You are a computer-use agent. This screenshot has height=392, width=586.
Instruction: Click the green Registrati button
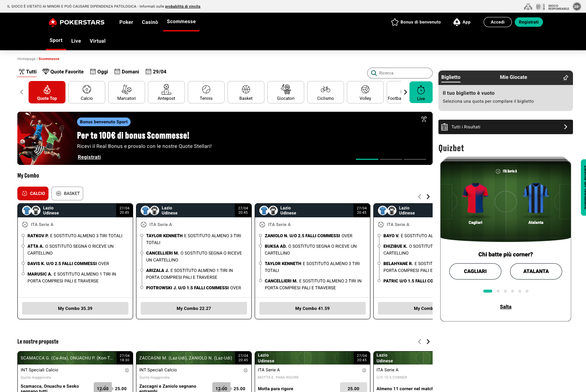tap(528, 22)
